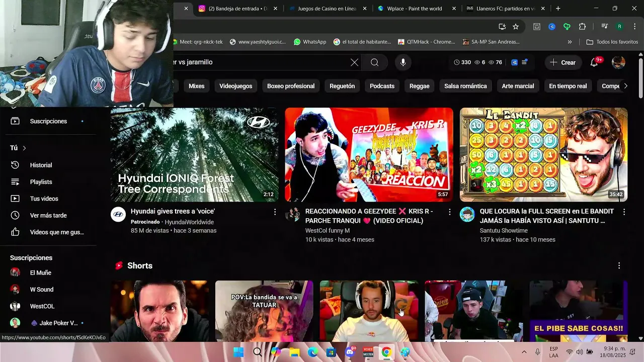The image size is (644, 362).
Task: Select the Salsa romántica chip
Action: coord(465,86)
